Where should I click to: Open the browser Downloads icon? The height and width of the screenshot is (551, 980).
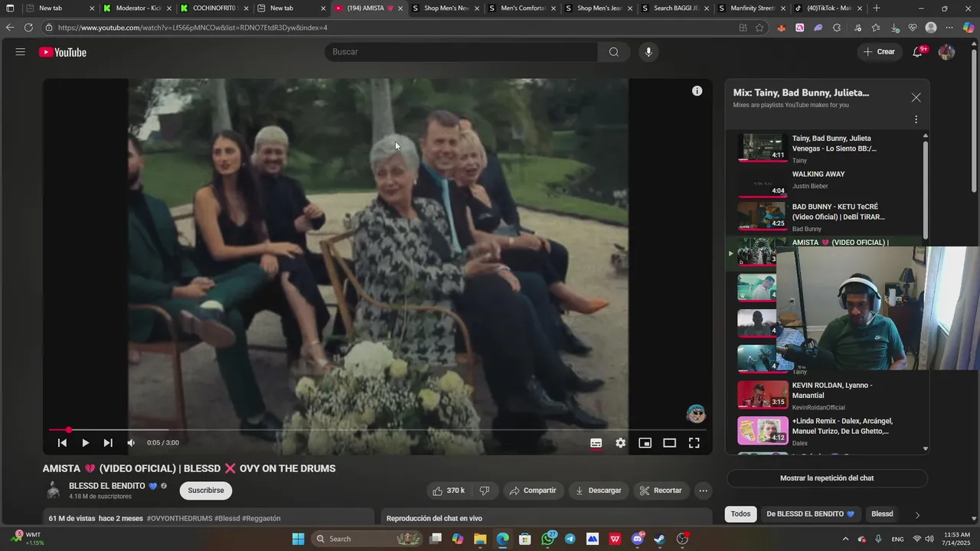tap(894, 28)
